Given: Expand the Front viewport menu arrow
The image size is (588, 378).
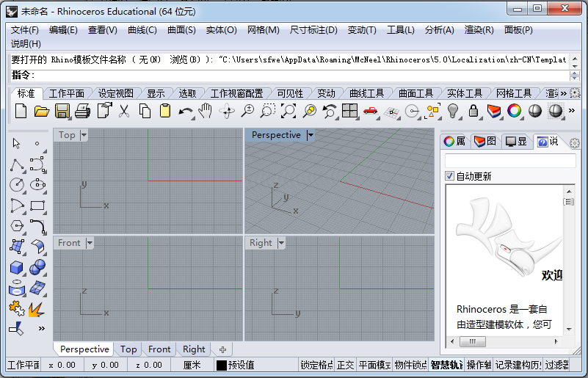Looking at the screenshot, I should coord(90,243).
